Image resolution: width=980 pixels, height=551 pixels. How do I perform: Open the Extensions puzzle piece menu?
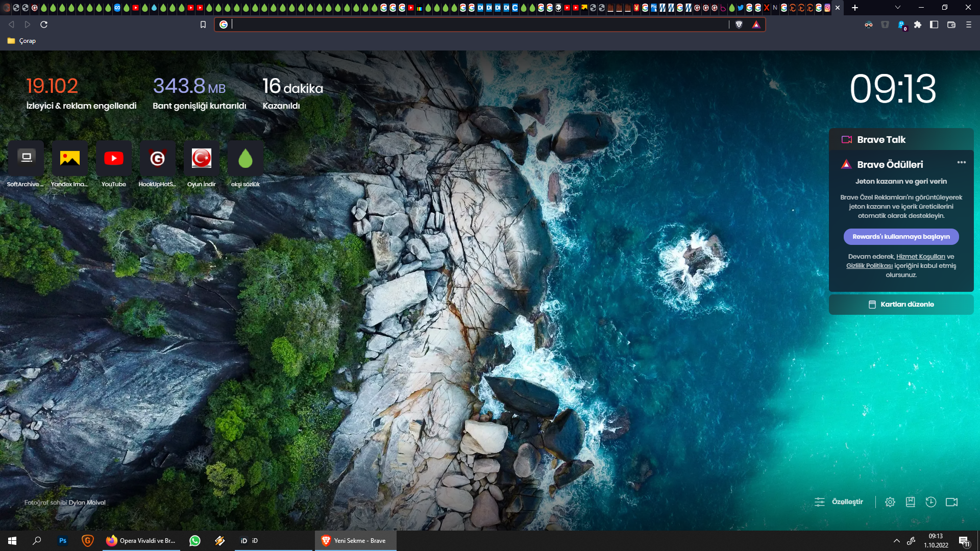(918, 24)
